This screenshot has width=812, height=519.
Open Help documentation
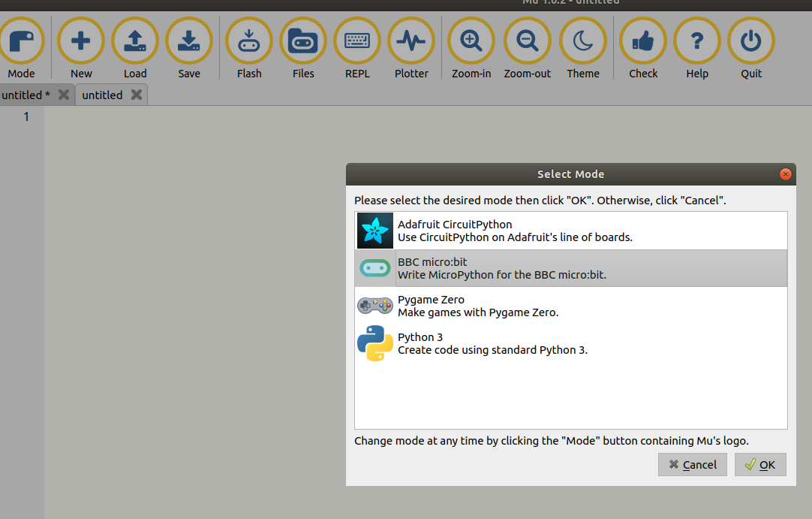[x=697, y=48]
